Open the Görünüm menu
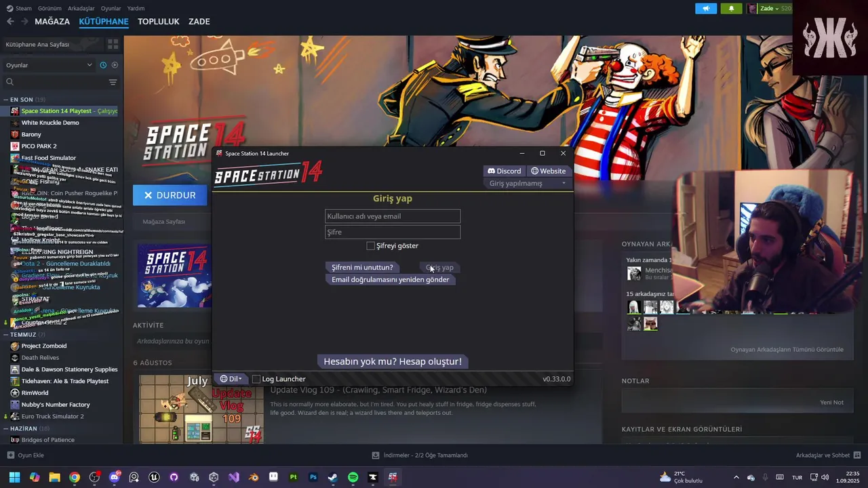Image resolution: width=868 pixels, height=488 pixels. (50, 8)
